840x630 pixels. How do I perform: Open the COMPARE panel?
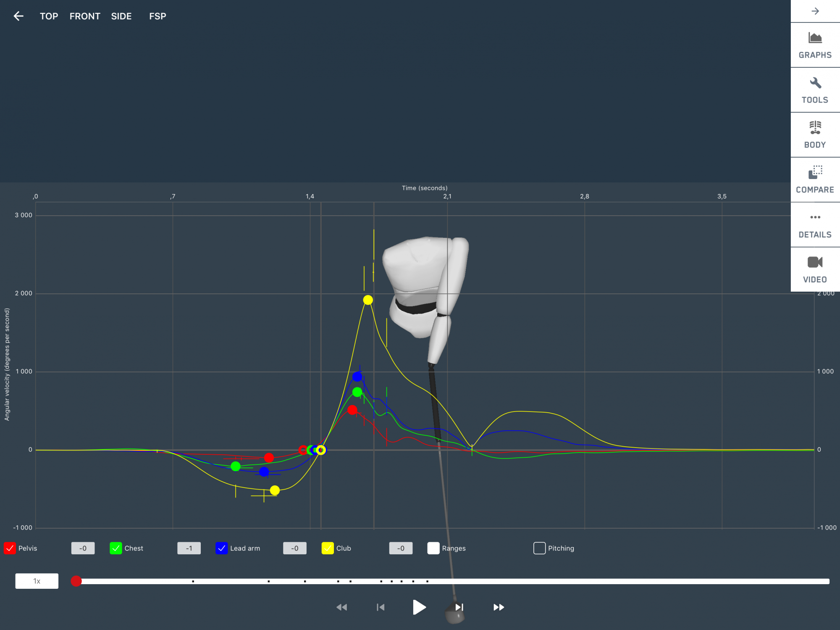(x=815, y=180)
